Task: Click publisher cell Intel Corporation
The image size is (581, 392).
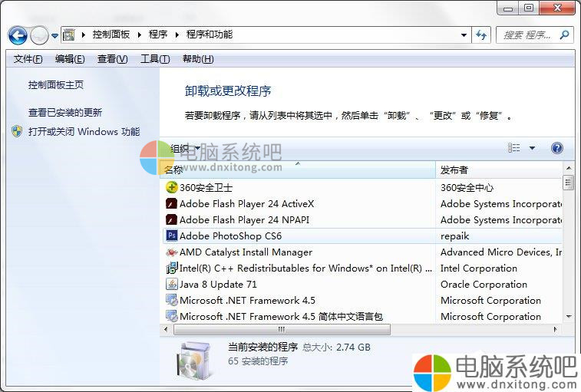Action: tap(479, 268)
